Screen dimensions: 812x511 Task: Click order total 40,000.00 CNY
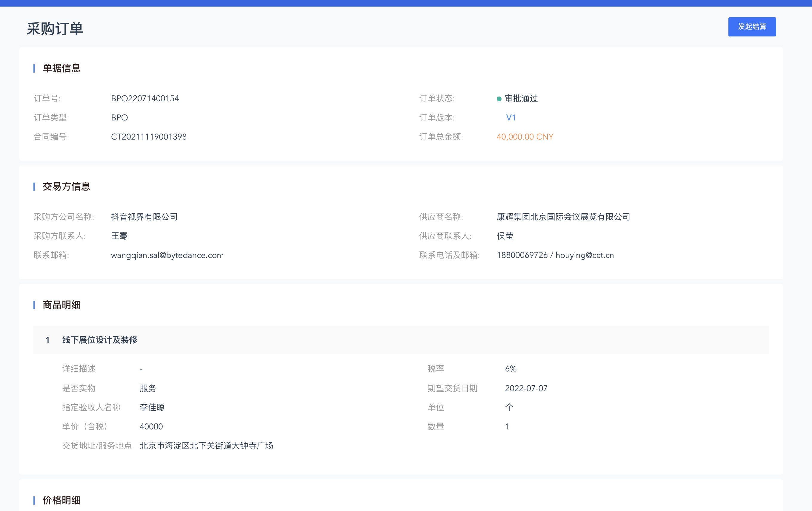click(x=525, y=137)
